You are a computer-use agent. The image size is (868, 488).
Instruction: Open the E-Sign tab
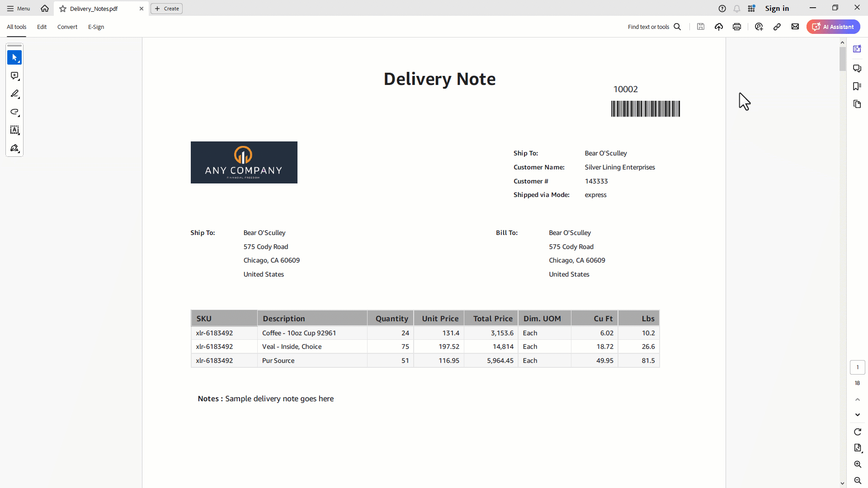96,27
